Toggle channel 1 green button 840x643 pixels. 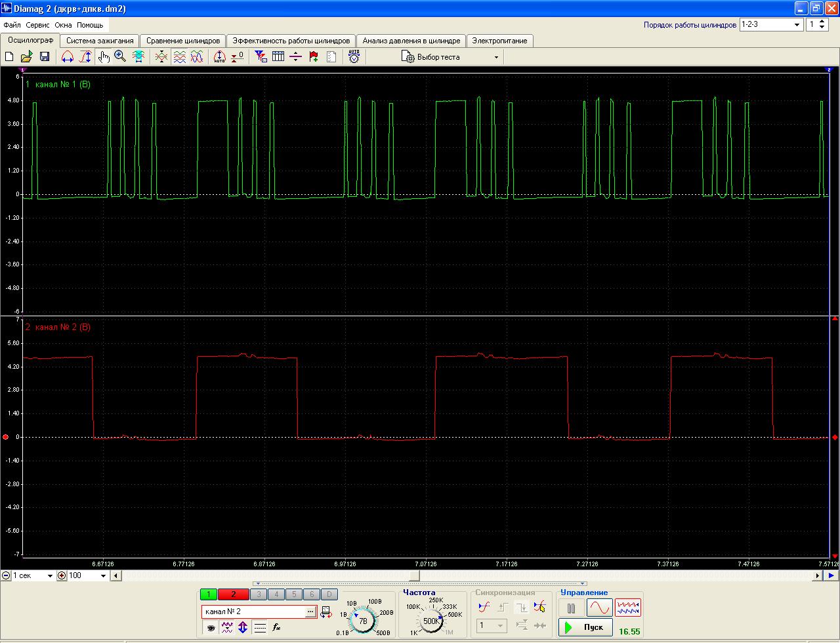(x=208, y=594)
